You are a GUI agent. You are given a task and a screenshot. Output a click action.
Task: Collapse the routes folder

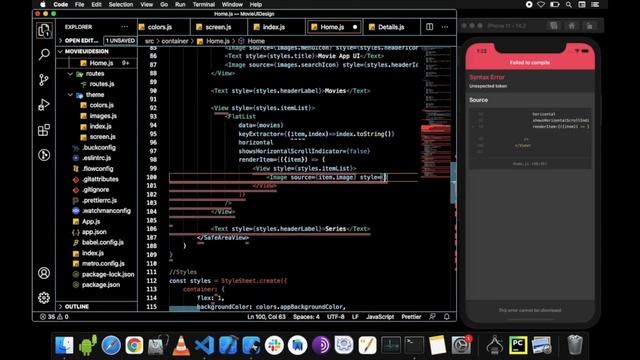(x=95, y=74)
